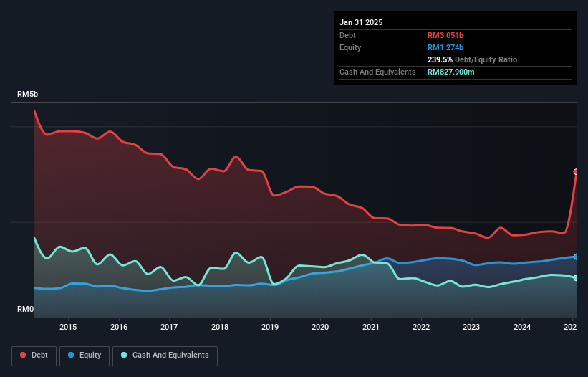The image size is (588, 377).
Task: Toggle the Debt series legend button
Action: (x=34, y=355)
